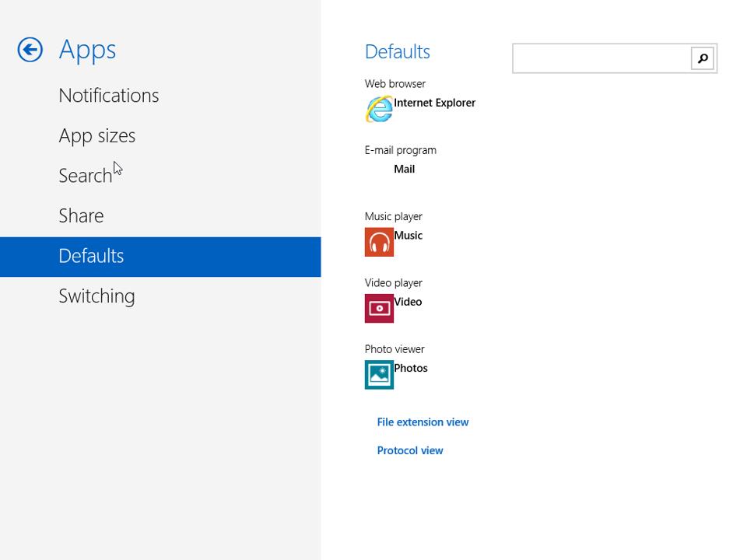Viewport: 747px width, 560px height.
Task: Choose default photo viewer labeled Photos
Action: [x=411, y=368]
